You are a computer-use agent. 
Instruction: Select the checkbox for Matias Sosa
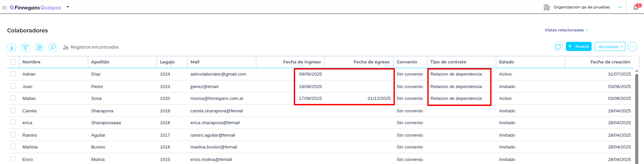coord(13,98)
